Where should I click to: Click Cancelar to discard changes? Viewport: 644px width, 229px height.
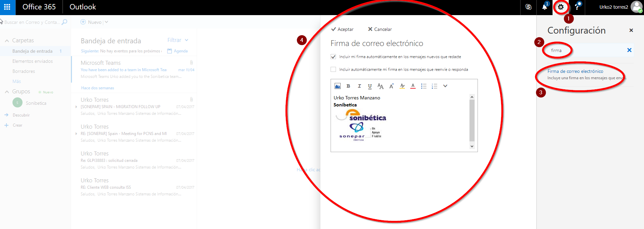(x=380, y=29)
